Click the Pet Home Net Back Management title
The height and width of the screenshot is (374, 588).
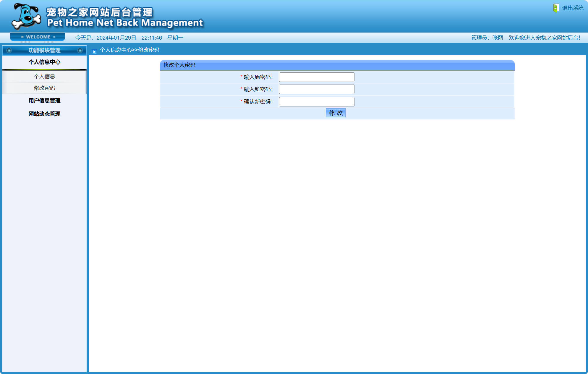point(125,23)
